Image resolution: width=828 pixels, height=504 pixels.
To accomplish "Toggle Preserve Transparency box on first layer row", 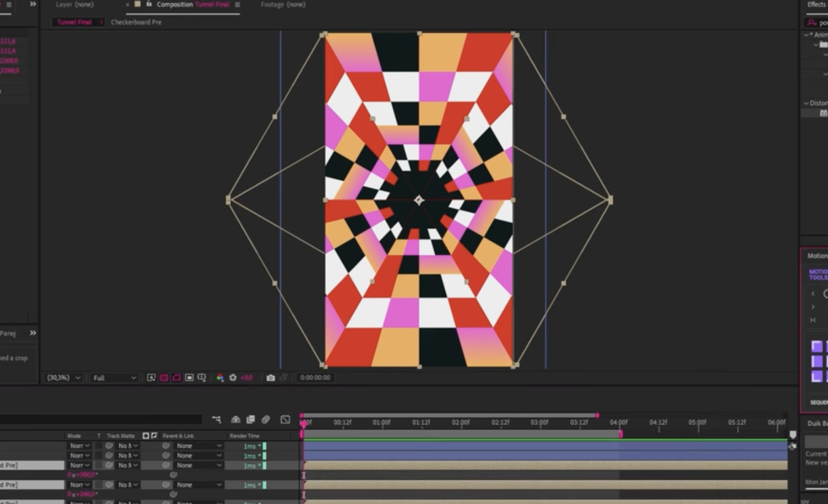I will [99, 446].
